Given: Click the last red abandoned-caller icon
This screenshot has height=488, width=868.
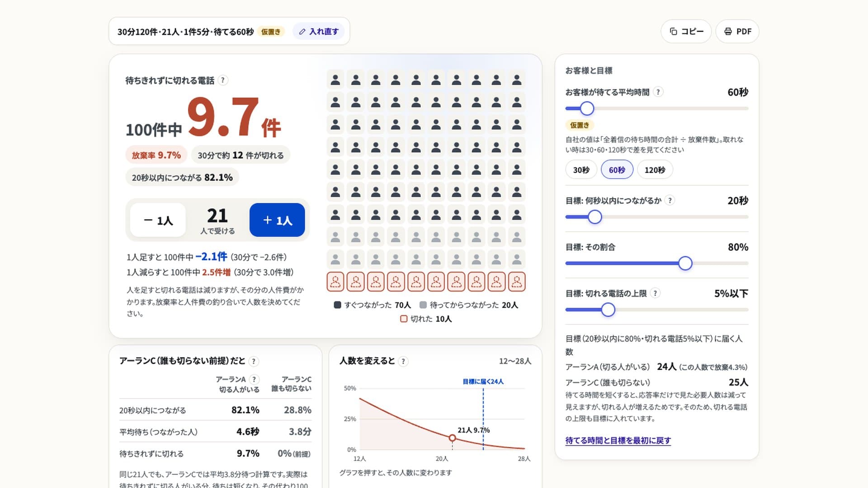Looking at the screenshot, I should click(517, 282).
